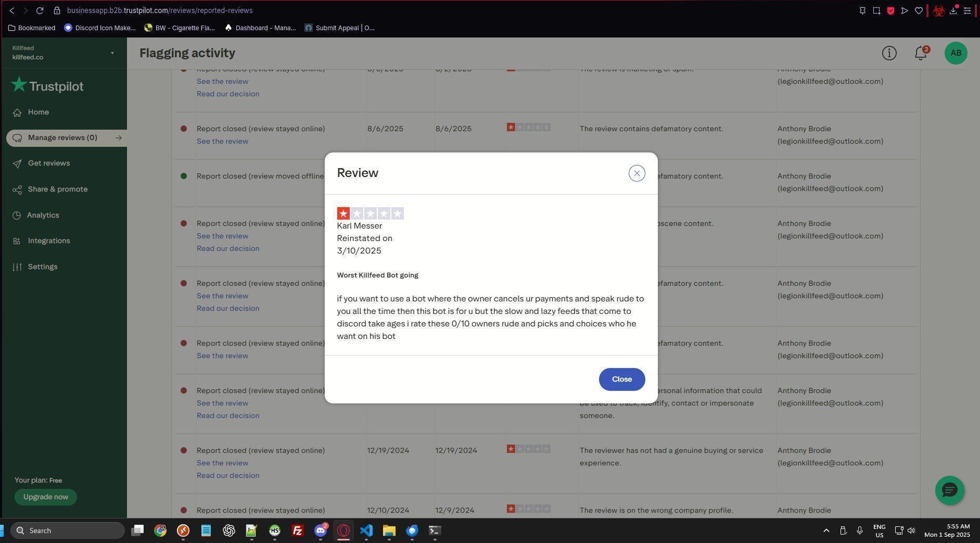
Task: Open the AB user avatar menu
Action: 956,53
